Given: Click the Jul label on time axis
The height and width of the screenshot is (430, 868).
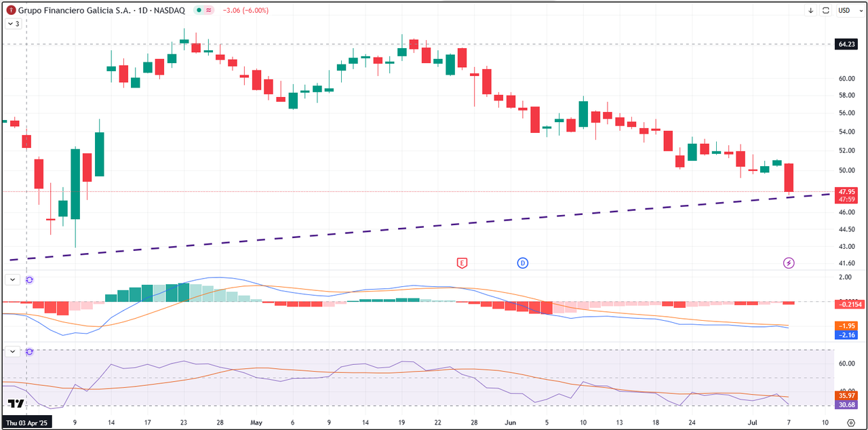Looking at the screenshot, I should coord(753,423).
